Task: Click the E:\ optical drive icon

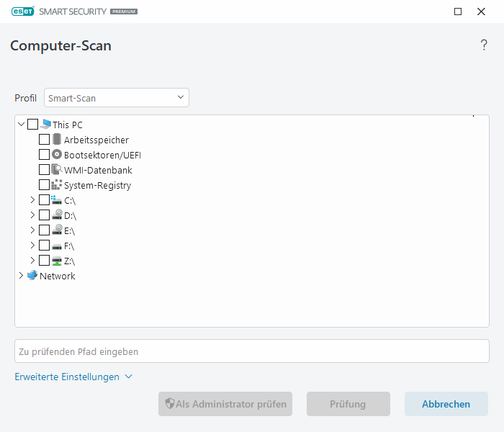Action: [x=57, y=230]
